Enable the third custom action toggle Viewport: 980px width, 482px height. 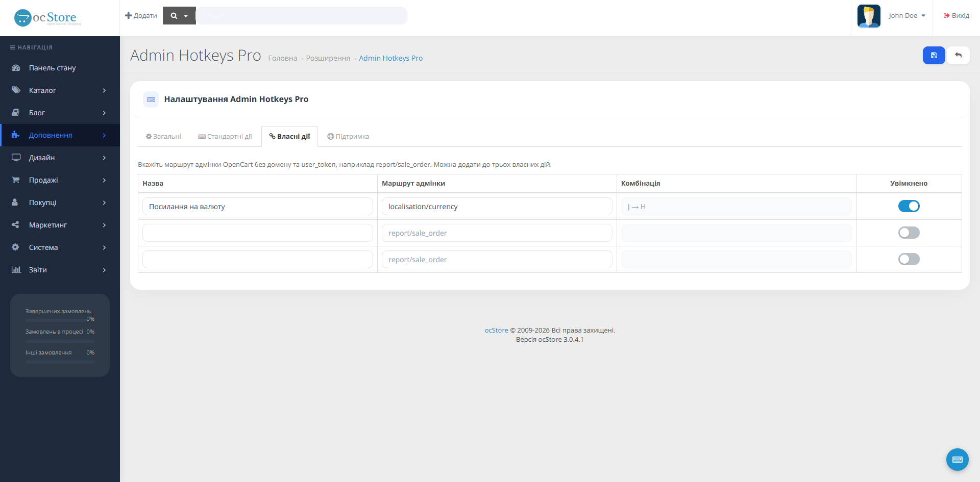pyautogui.click(x=909, y=259)
